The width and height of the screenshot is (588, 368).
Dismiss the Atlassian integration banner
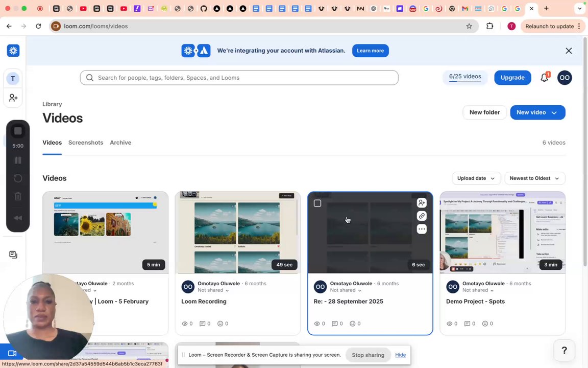click(569, 51)
